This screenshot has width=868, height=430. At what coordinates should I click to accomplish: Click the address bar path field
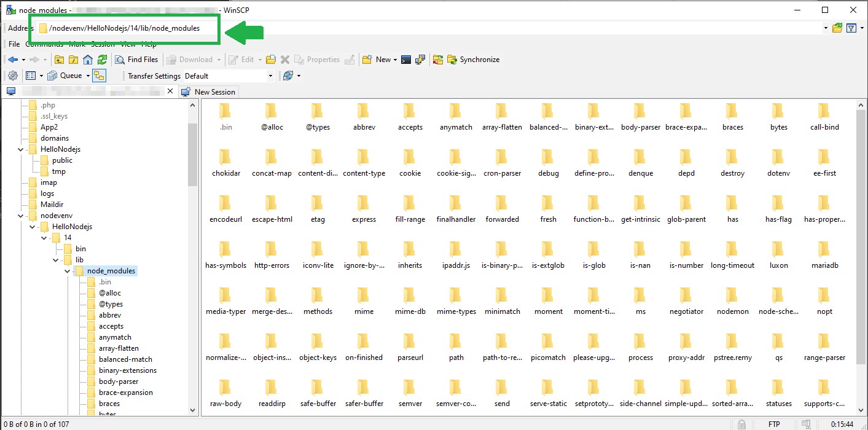(x=430, y=28)
